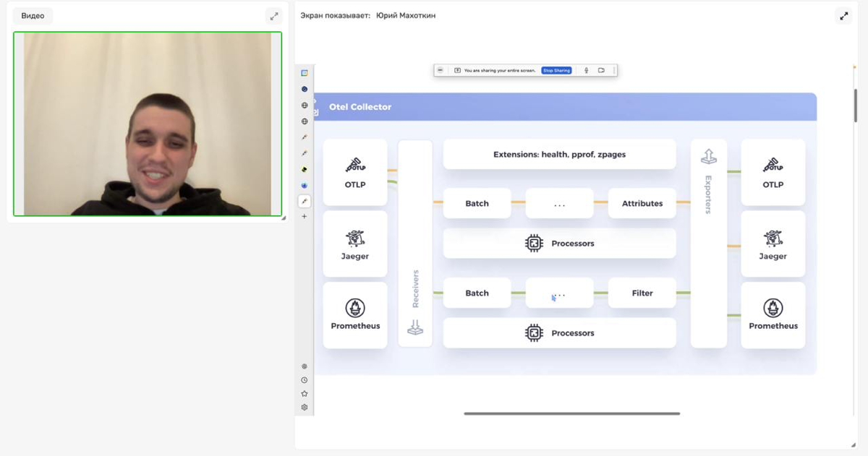The height and width of the screenshot is (456, 868).
Task: Click the Exporters upload arrow icon
Action: pos(708,156)
